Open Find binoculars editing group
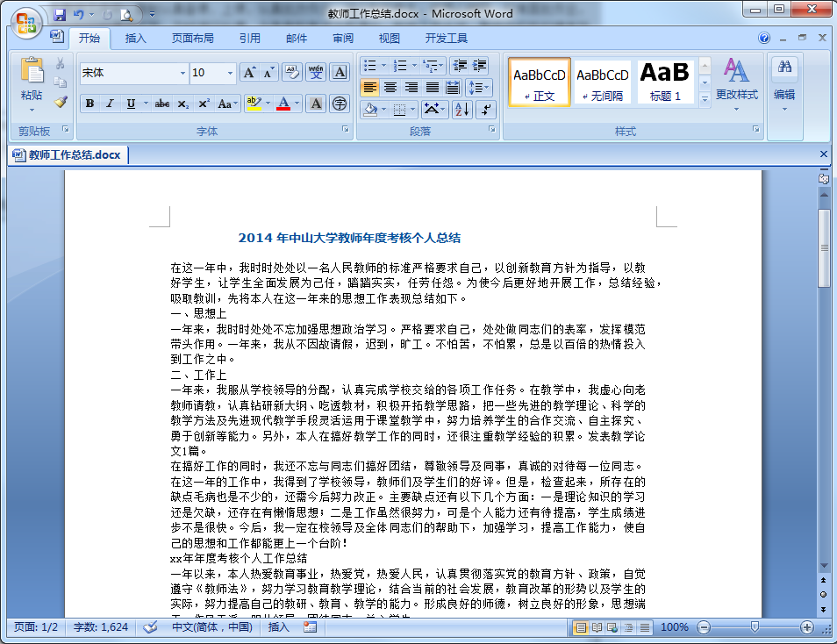837x644 pixels. point(784,67)
